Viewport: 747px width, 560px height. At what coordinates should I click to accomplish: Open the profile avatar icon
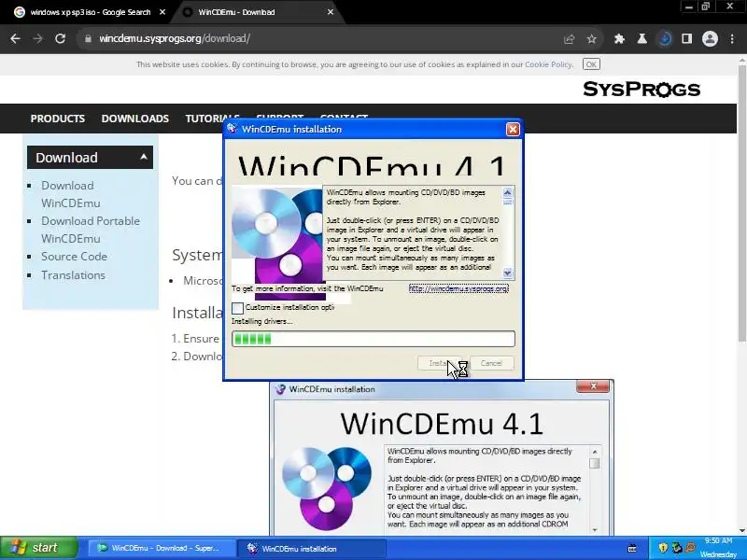point(710,39)
